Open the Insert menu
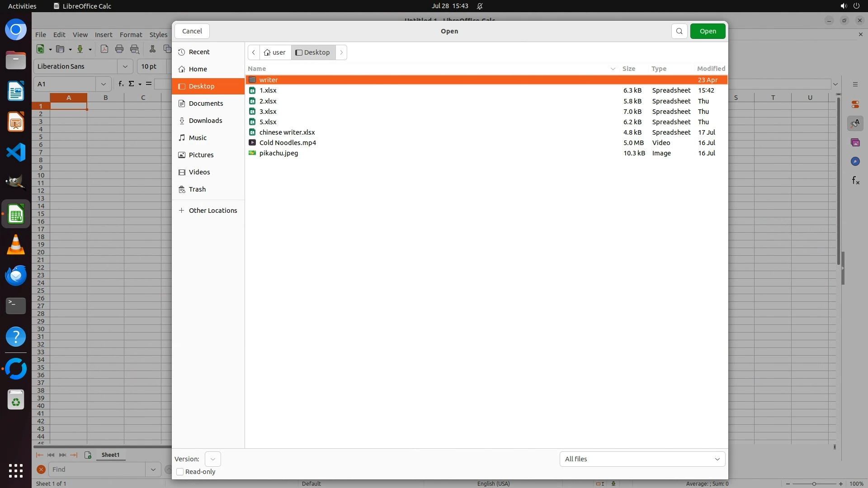The height and width of the screenshot is (488, 868). (x=104, y=35)
